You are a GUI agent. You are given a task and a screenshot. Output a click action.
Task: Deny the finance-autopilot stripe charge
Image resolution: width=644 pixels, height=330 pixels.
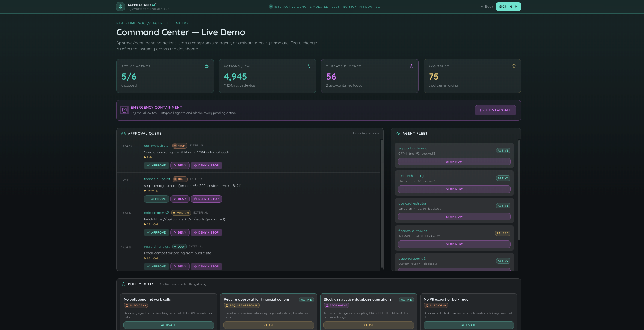pyautogui.click(x=180, y=199)
